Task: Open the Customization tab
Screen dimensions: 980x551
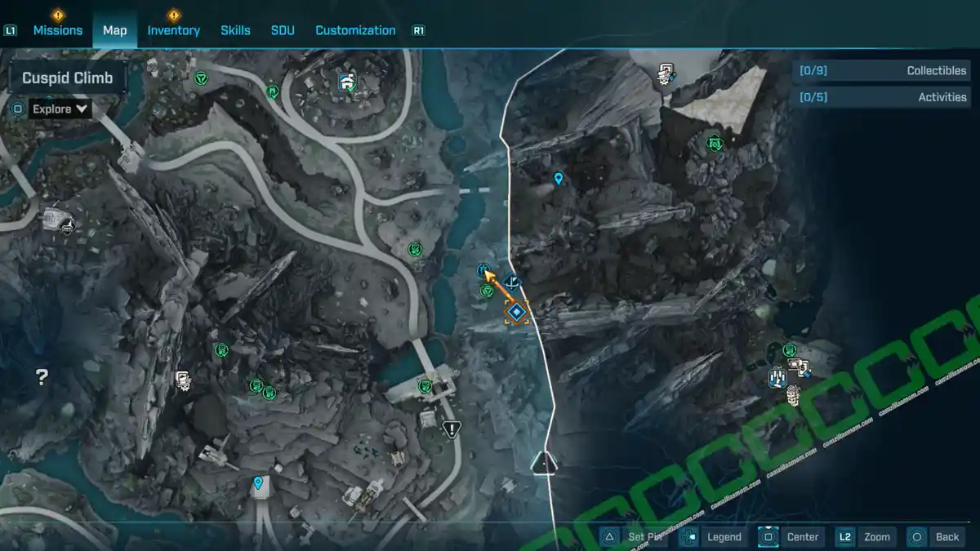Action: [355, 30]
